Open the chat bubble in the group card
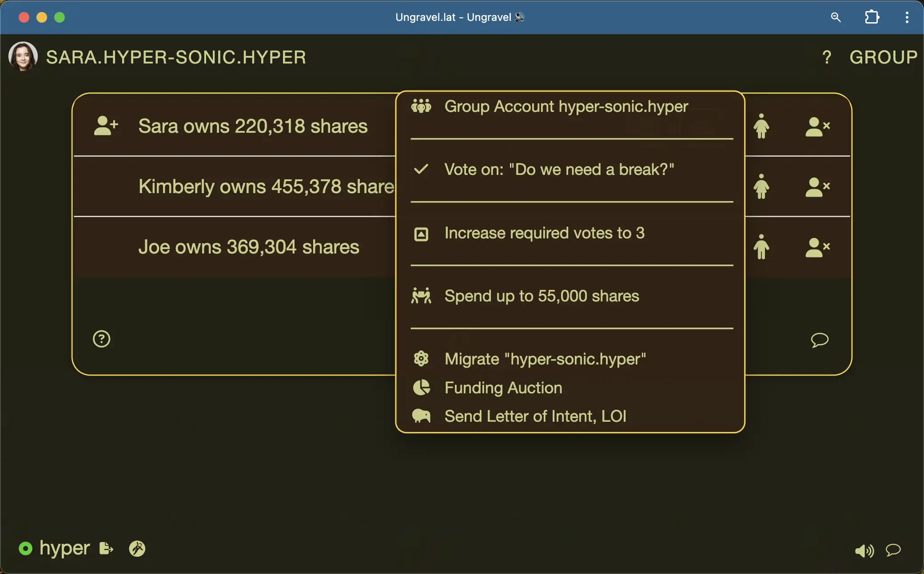The width and height of the screenshot is (924, 574). tap(820, 340)
